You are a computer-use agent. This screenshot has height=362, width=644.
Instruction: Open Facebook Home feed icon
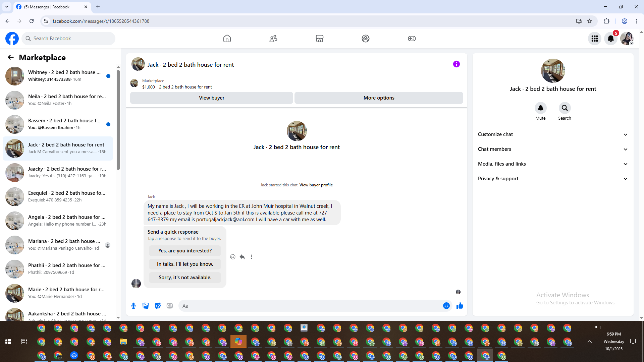[x=227, y=39]
